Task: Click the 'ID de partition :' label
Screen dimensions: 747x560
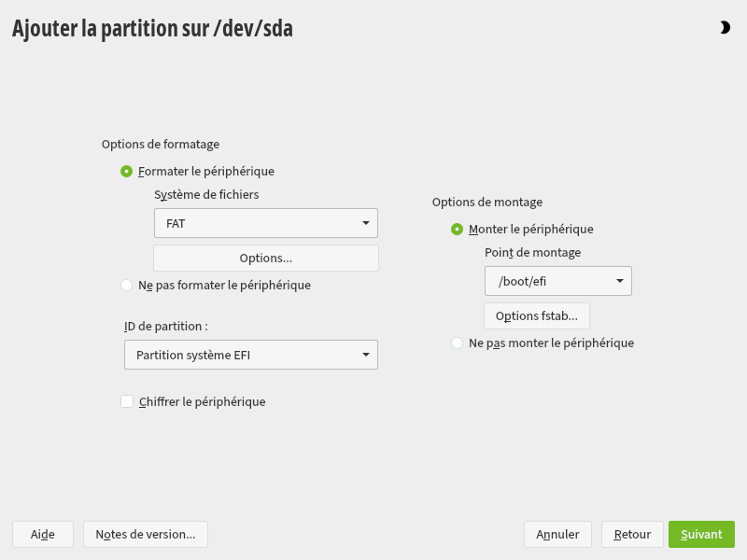Action: pyautogui.click(x=165, y=327)
